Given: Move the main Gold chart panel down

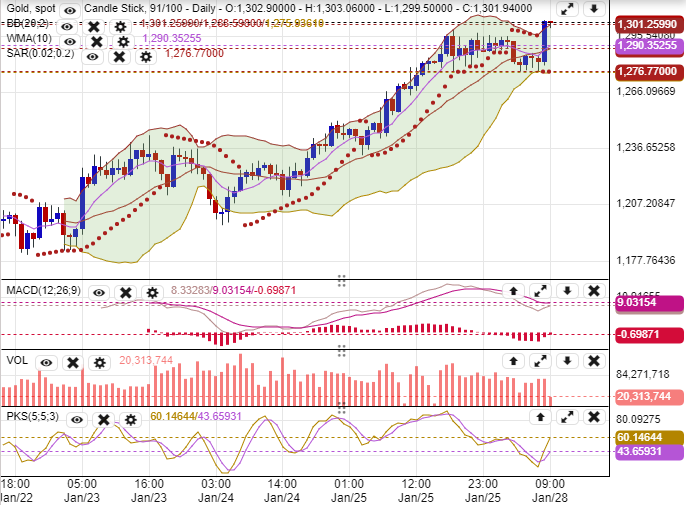Looking at the screenshot, I should (593, 9).
